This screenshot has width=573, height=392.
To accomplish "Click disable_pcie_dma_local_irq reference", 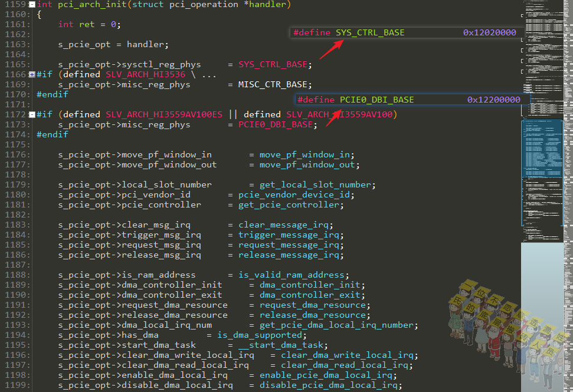I will click(329, 386).
